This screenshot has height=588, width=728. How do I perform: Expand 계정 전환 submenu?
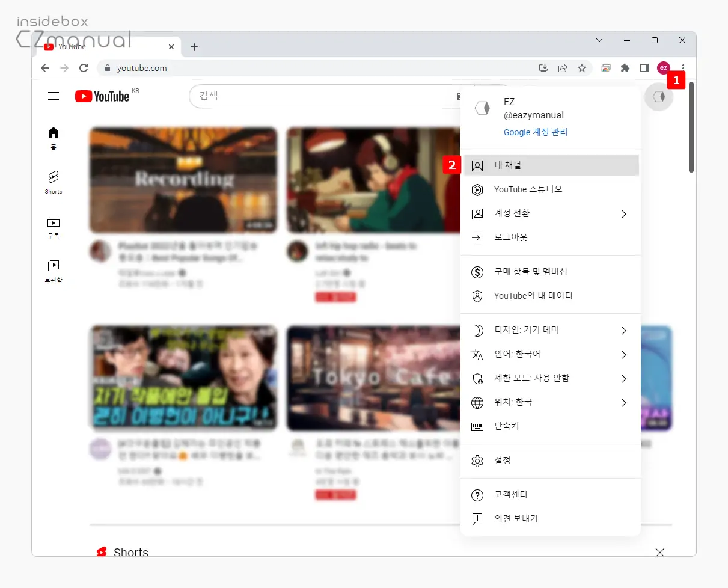pos(551,213)
